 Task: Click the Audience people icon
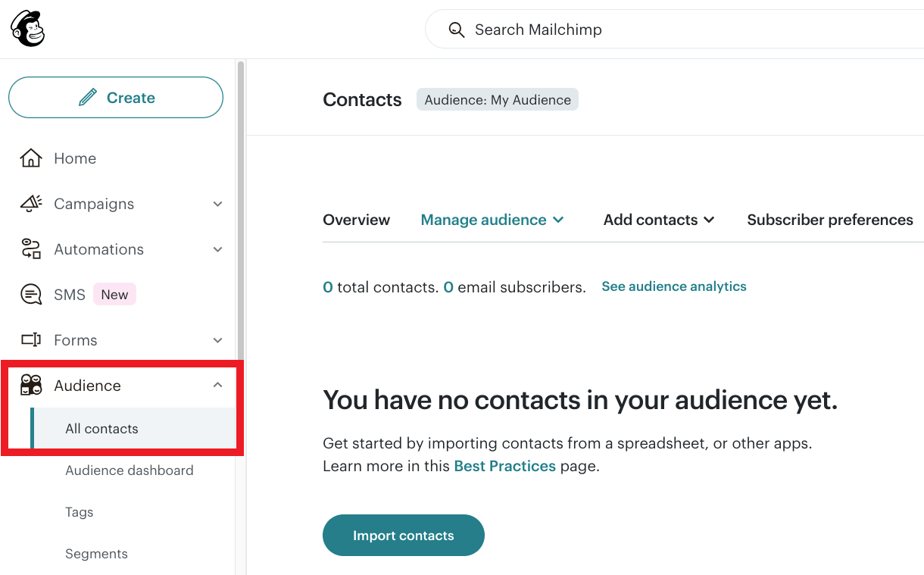31,385
